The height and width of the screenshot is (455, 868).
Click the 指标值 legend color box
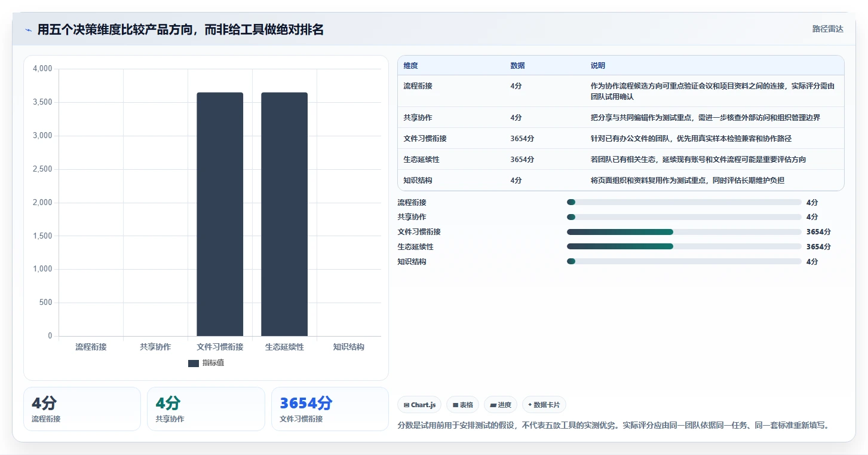click(x=193, y=363)
